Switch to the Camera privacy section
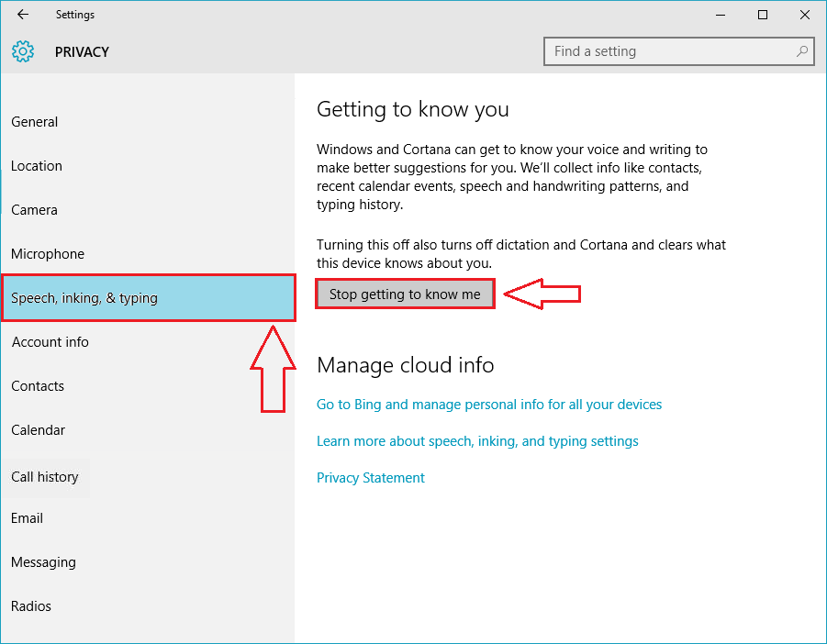The width and height of the screenshot is (827, 644). pyautogui.click(x=34, y=209)
